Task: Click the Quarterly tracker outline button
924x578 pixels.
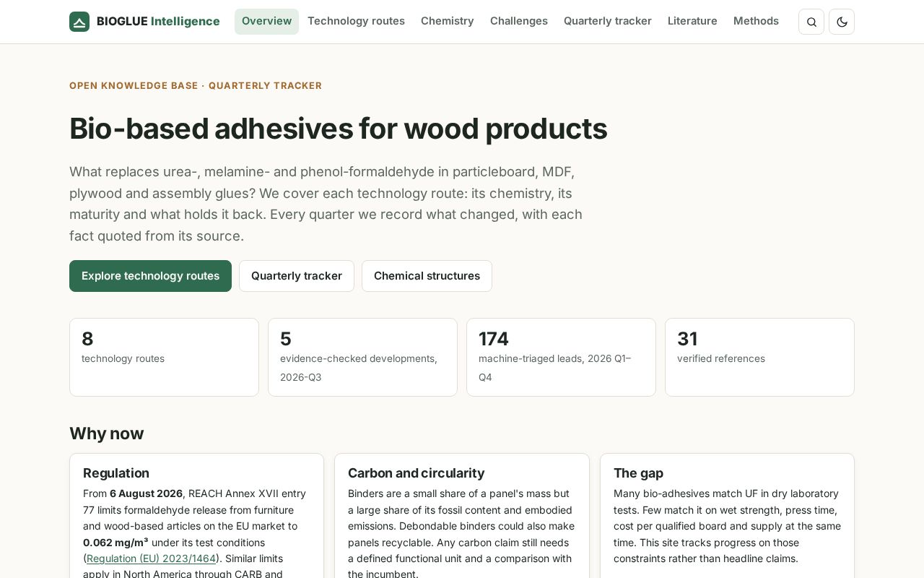Action: click(x=297, y=276)
